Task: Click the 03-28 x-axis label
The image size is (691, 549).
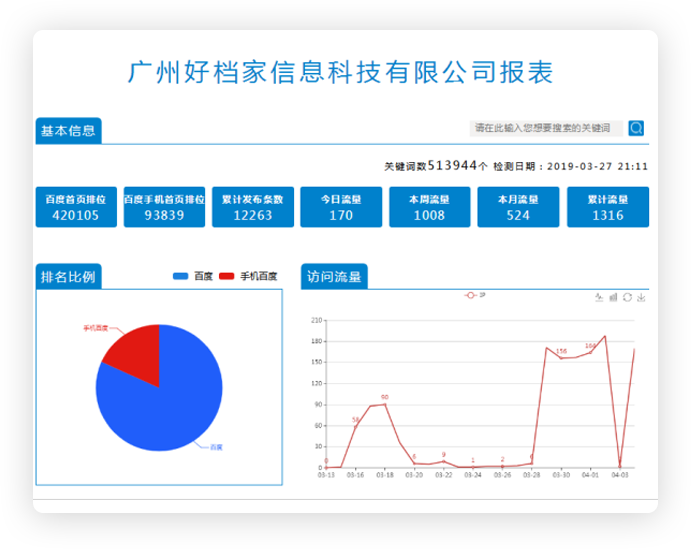Action: pos(531,475)
